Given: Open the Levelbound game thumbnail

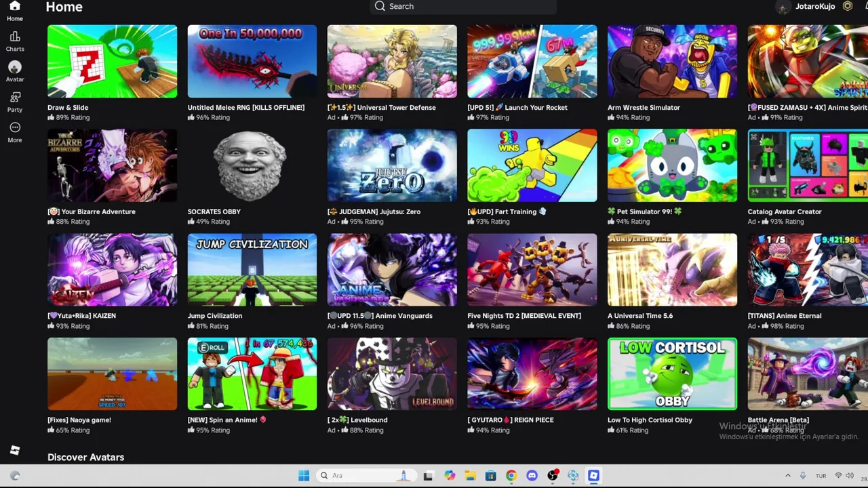Looking at the screenshot, I should (x=392, y=374).
